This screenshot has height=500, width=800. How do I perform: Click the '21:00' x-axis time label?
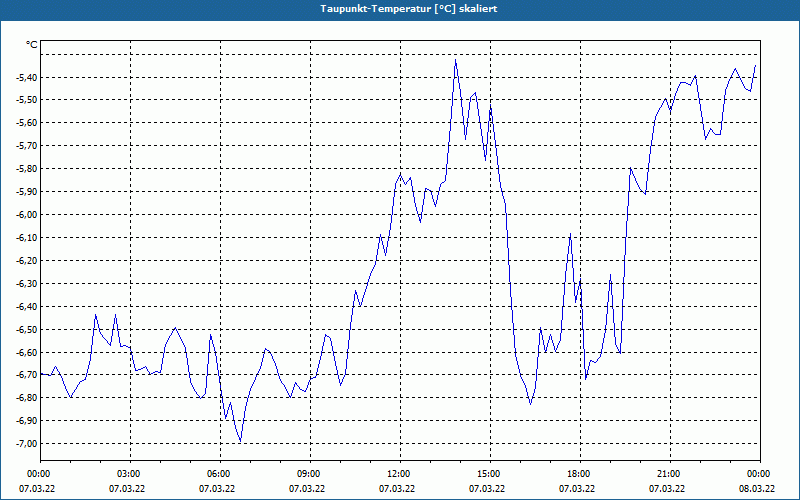pos(669,474)
